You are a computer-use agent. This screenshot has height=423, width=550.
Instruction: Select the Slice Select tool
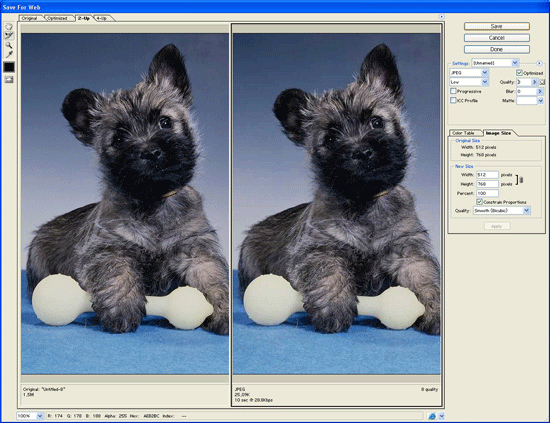9,36
